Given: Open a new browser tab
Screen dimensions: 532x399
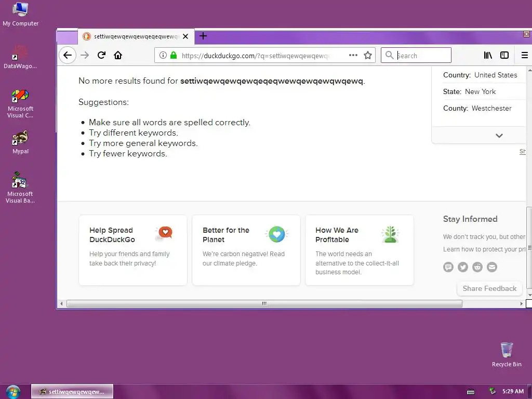Looking at the screenshot, I should click(203, 36).
